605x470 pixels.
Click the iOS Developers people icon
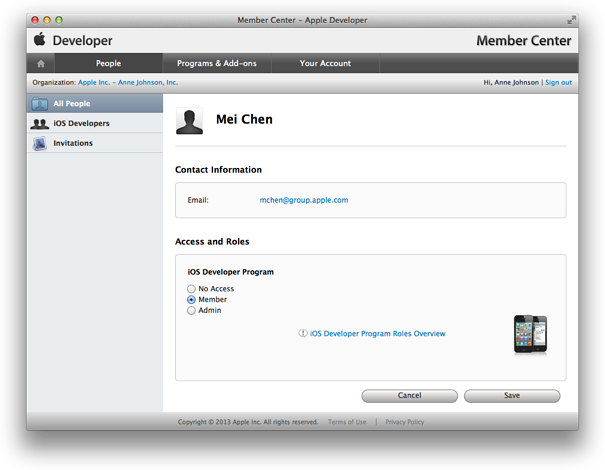pos(39,123)
